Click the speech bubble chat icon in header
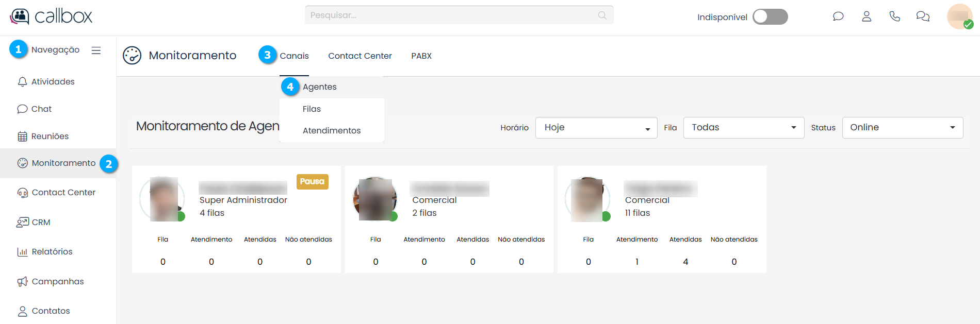The image size is (980, 324). click(838, 16)
